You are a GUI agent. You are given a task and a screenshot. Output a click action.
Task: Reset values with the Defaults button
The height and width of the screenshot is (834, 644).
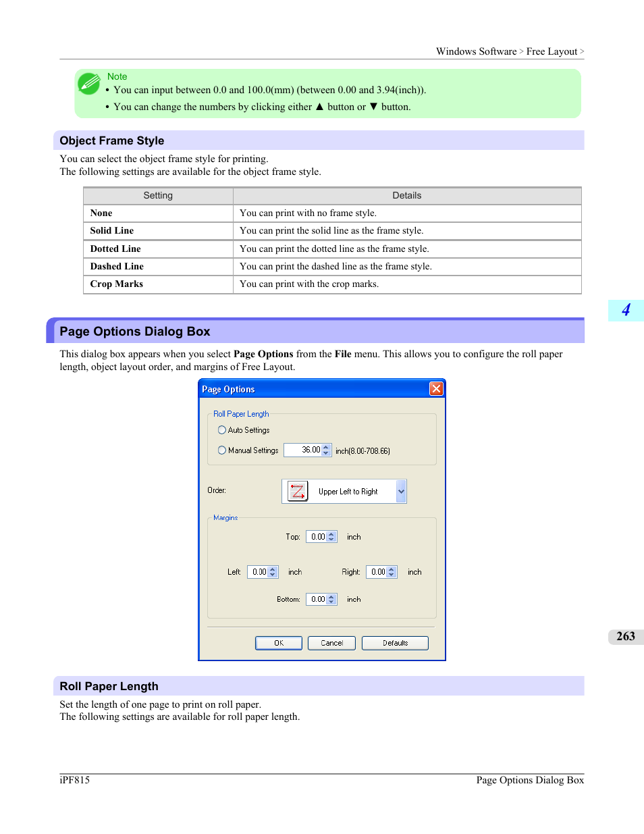pyautogui.click(x=395, y=643)
